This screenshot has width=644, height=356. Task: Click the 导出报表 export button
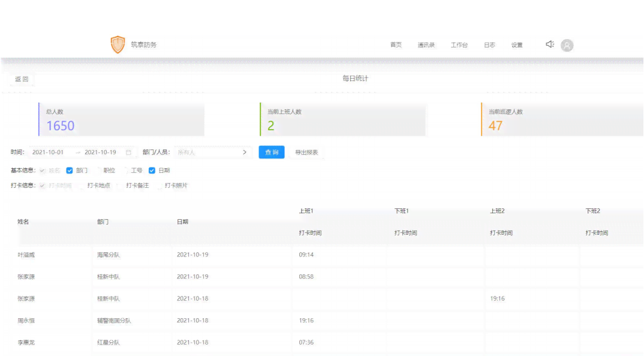coord(306,152)
